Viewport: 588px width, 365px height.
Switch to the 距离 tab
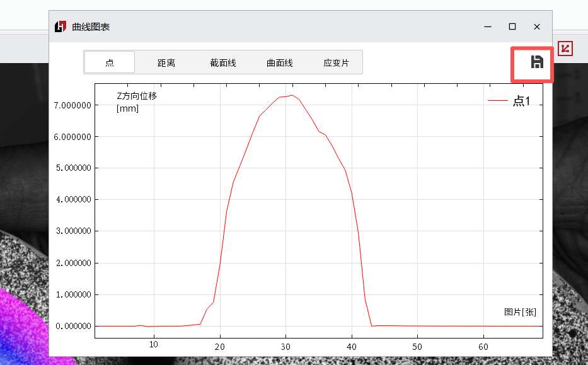(x=166, y=62)
